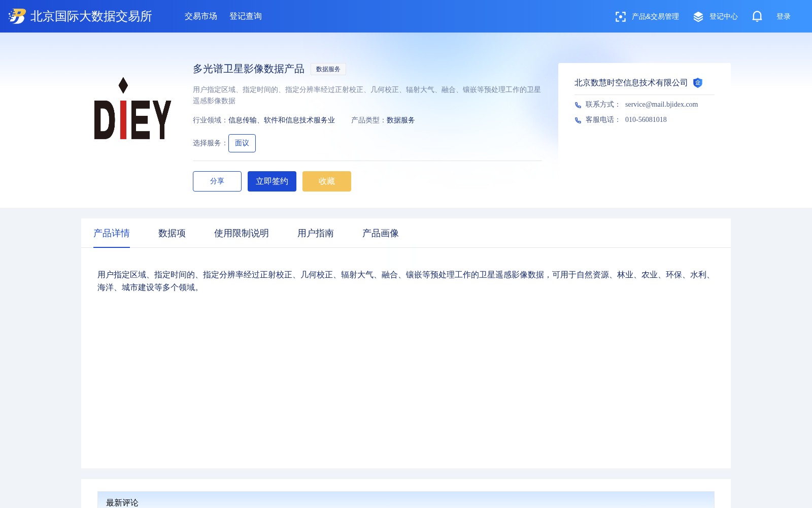Select the 面议 service option

[242, 143]
